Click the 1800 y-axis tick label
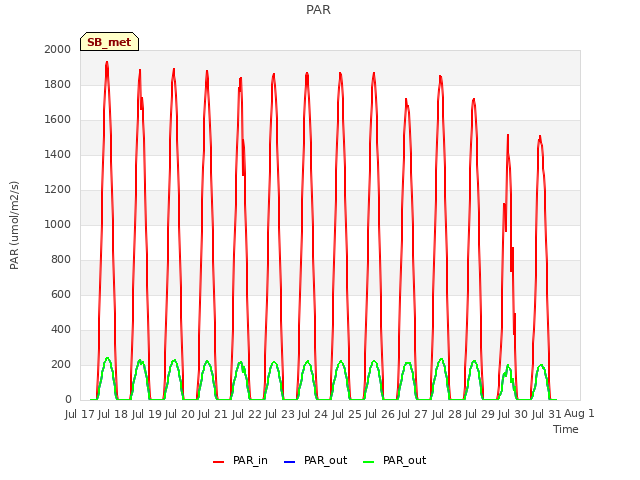 tap(58, 84)
